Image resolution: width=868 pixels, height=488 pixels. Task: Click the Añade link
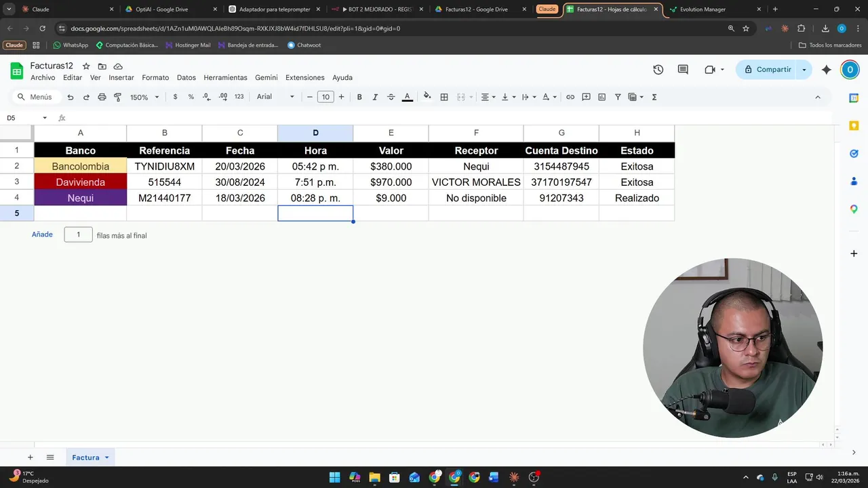tap(42, 235)
